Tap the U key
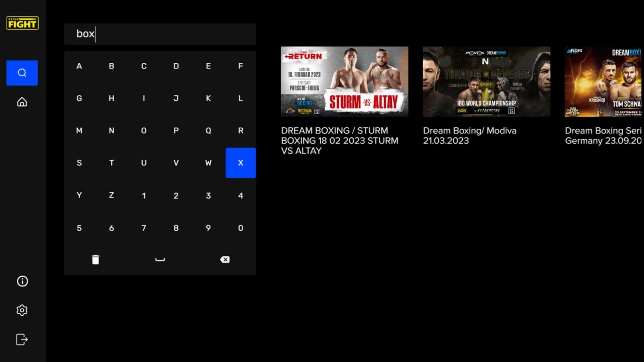The height and width of the screenshot is (362, 644). (x=144, y=163)
